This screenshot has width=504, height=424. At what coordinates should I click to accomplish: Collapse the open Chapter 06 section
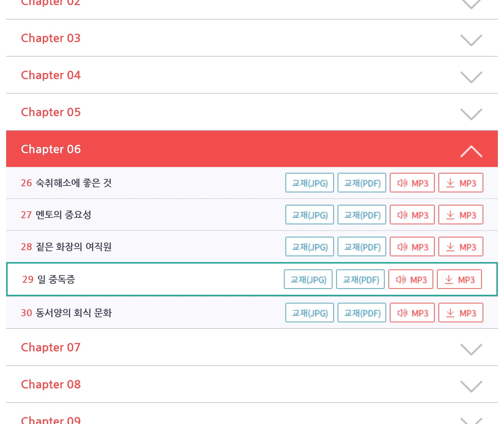point(471,151)
